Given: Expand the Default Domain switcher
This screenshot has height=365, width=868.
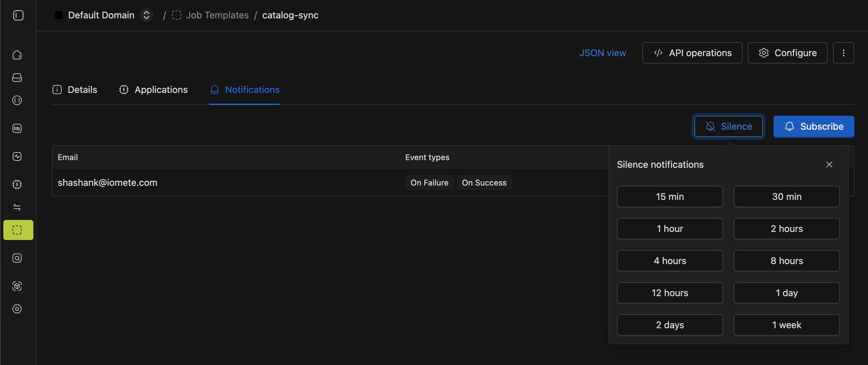Looking at the screenshot, I should pyautogui.click(x=147, y=15).
